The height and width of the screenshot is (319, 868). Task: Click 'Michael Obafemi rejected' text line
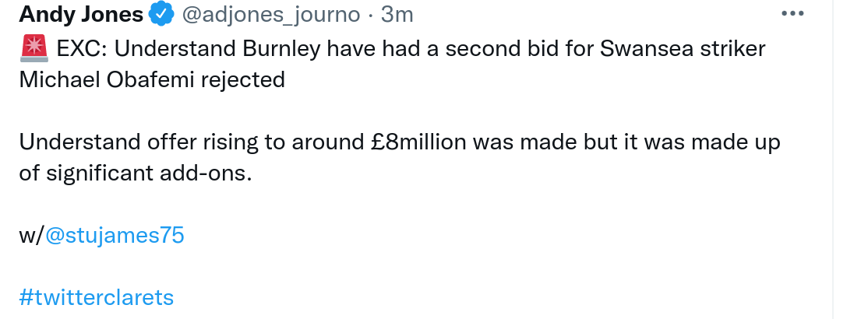(x=152, y=80)
